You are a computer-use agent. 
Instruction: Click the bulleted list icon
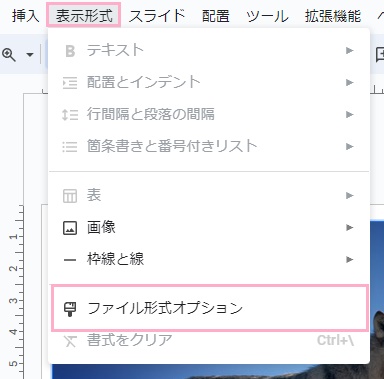tap(70, 147)
